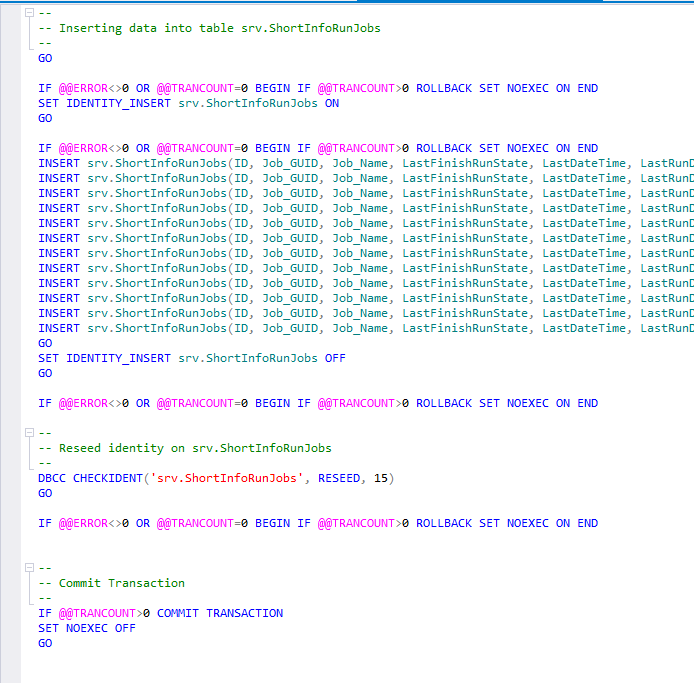Click the TRANSACTION keyword after COMMIT
This screenshot has width=694, height=683.
244,614
